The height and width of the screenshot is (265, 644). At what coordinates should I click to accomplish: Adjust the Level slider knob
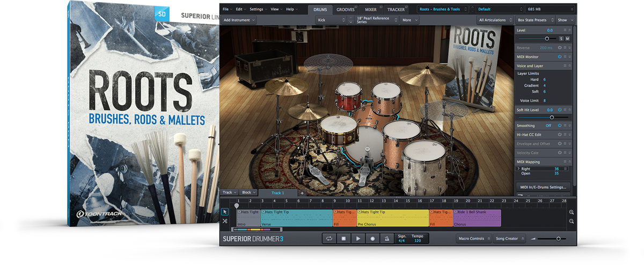[547, 39]
